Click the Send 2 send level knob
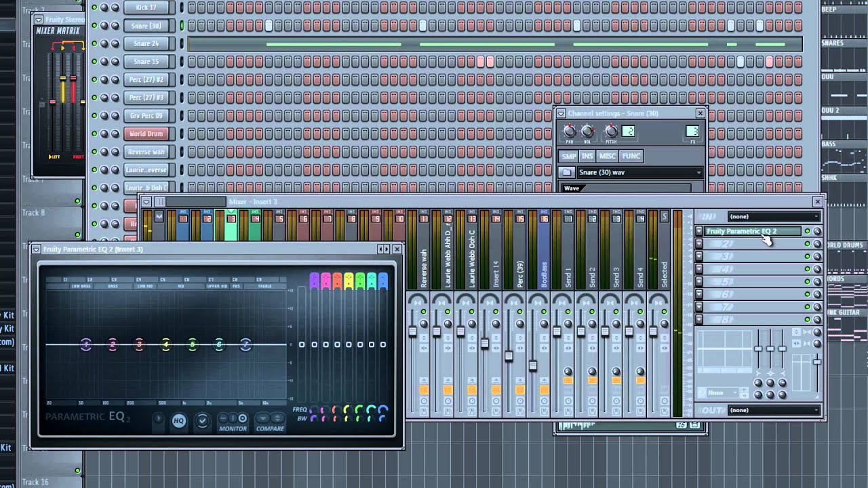Image resolution: width=868 pixels, height=488 pixels. click(592, 371)
